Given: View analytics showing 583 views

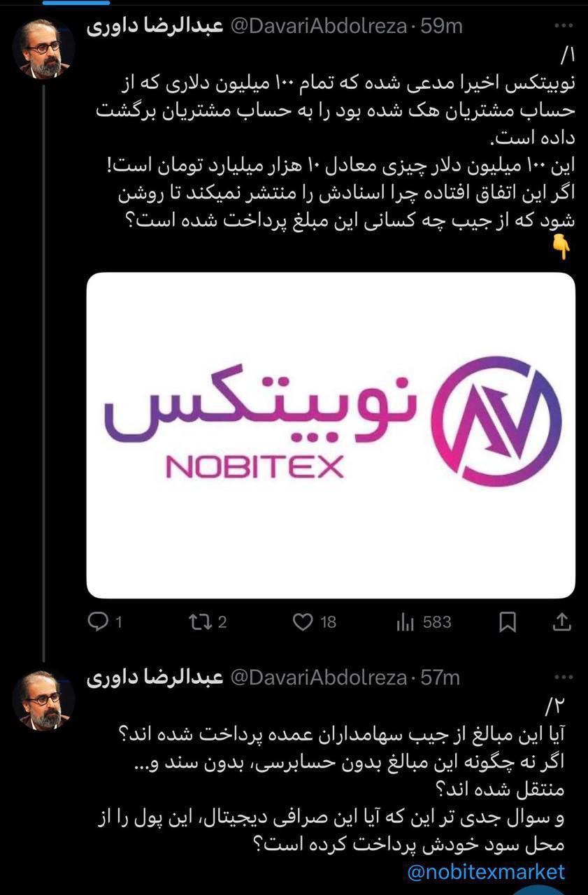Looking at the screenshot, I should [x=424, y=622].
